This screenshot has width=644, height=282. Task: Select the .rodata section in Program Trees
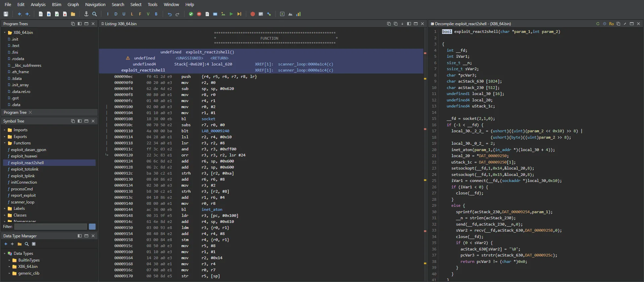click(18, 59)
